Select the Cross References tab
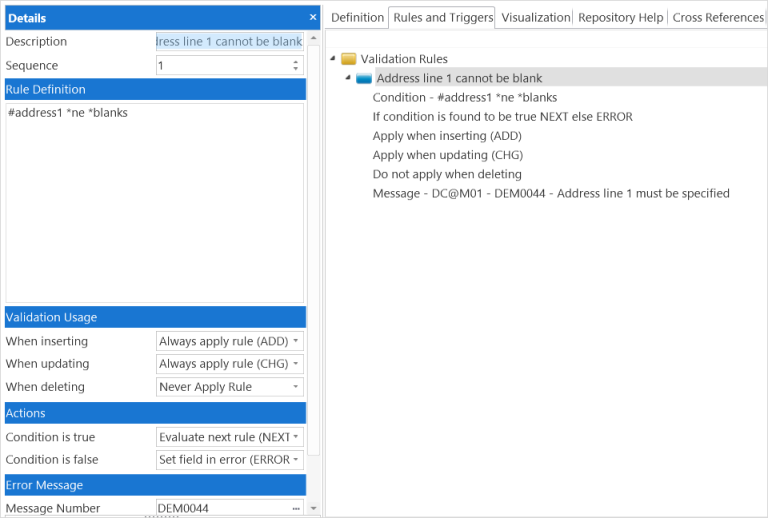768x518 pixels. pyautogui.click(x=718, y=17)
